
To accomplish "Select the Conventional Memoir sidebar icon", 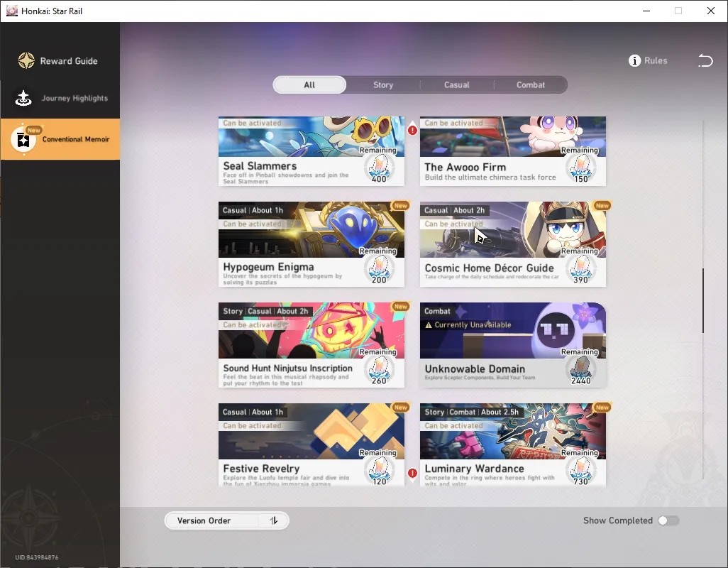I will (23, 139).
